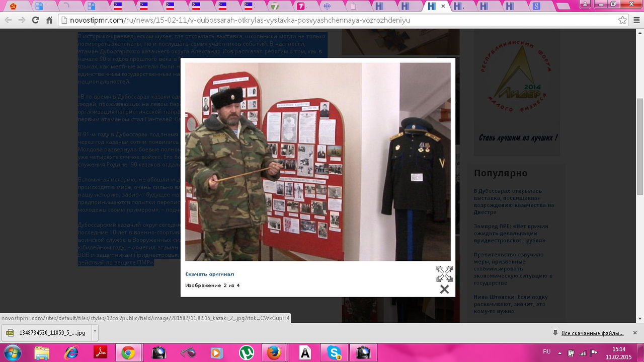Open Skype from taskbar
This screenshot has height=362, width=644.
(335, 352)
